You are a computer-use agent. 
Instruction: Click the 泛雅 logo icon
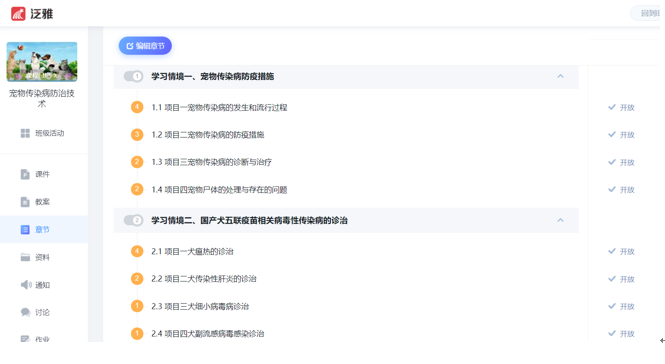(18, 14)
